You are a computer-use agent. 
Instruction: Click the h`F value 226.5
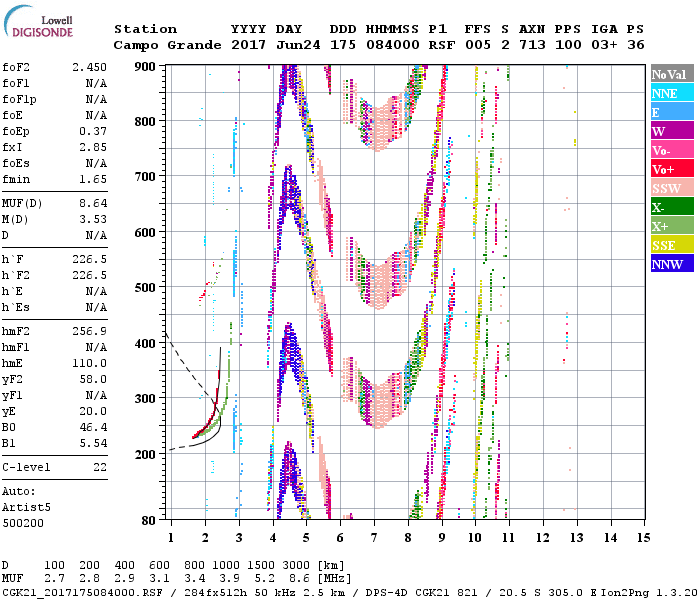pyautogui.click(x=89, y=259)
